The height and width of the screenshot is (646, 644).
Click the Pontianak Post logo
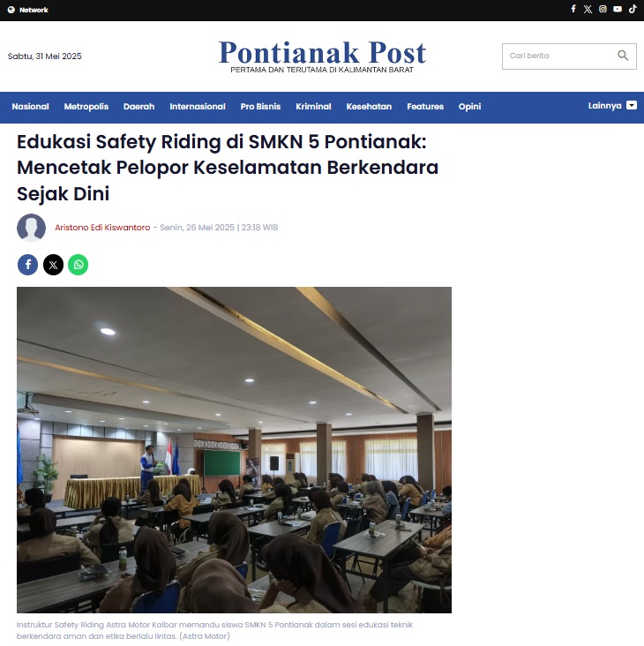322,56
